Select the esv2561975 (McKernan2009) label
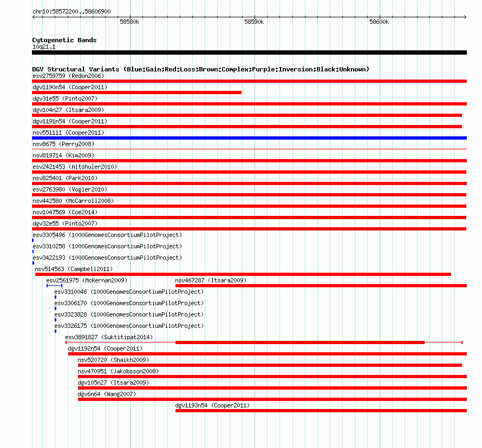This screenshot has width=482, height=448. point(87,280)
